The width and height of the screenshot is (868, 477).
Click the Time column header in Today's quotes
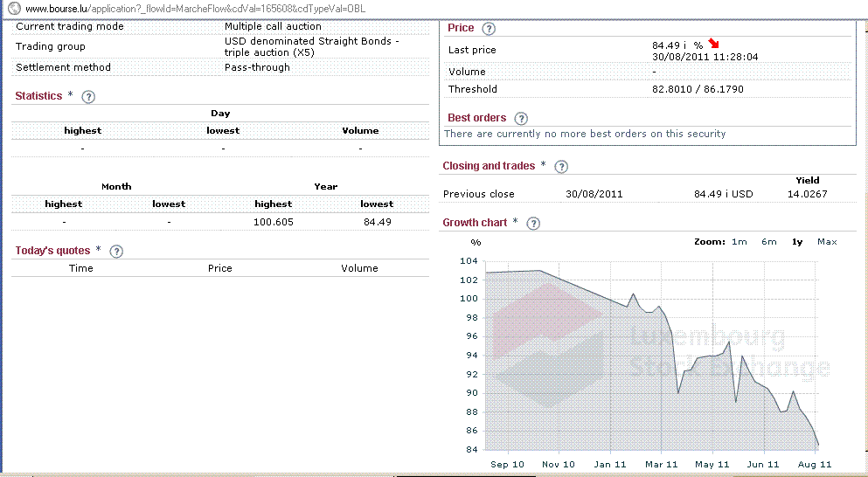pyautogui.click(x=80, y=268)
